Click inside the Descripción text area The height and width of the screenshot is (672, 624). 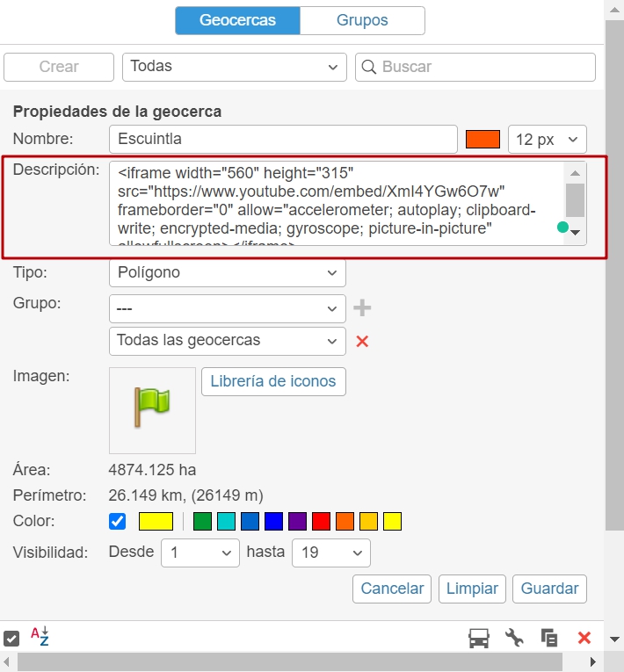(337, 203)
